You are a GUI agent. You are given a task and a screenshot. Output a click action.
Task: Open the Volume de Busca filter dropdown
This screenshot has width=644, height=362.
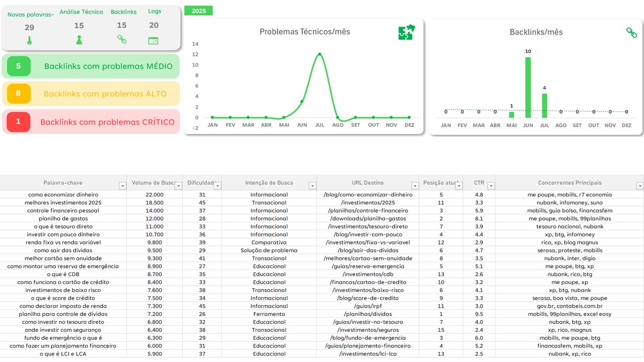pyautogui.click(x=179, y=186)
